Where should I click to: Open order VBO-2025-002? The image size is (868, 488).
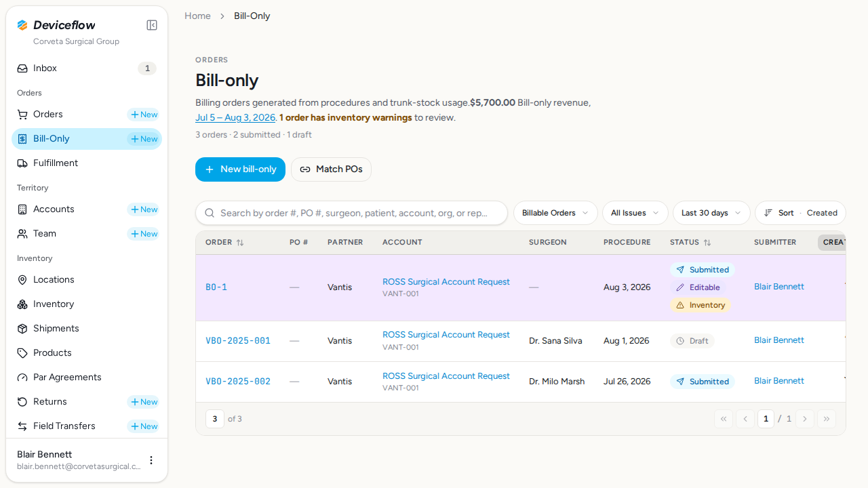238,382
